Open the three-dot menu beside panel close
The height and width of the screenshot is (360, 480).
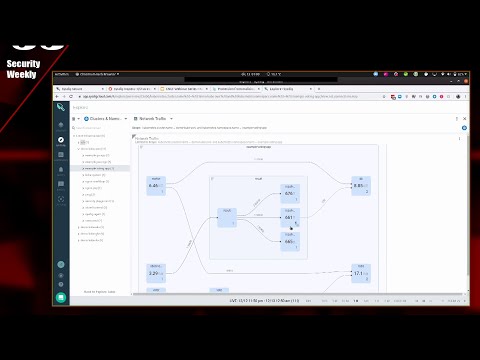(457, 119)
